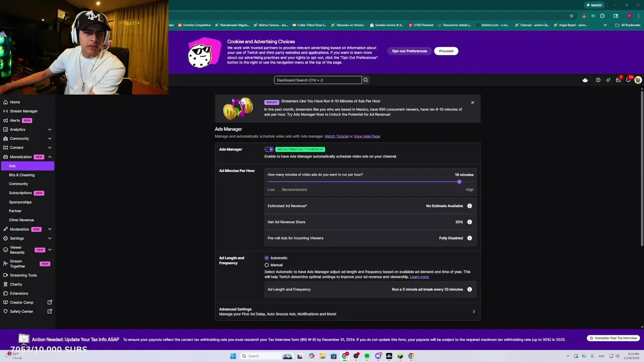
Task: Click the Opt-out Preferences button
Action: [x=410, y=51]
